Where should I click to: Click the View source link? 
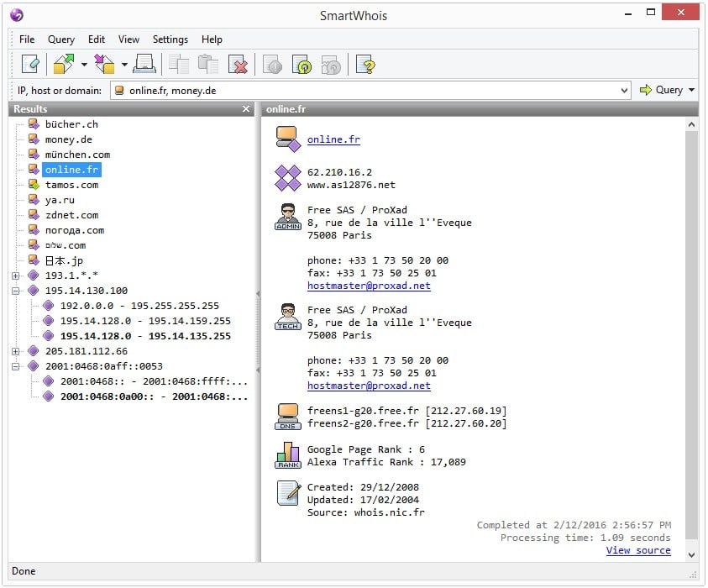638,550
